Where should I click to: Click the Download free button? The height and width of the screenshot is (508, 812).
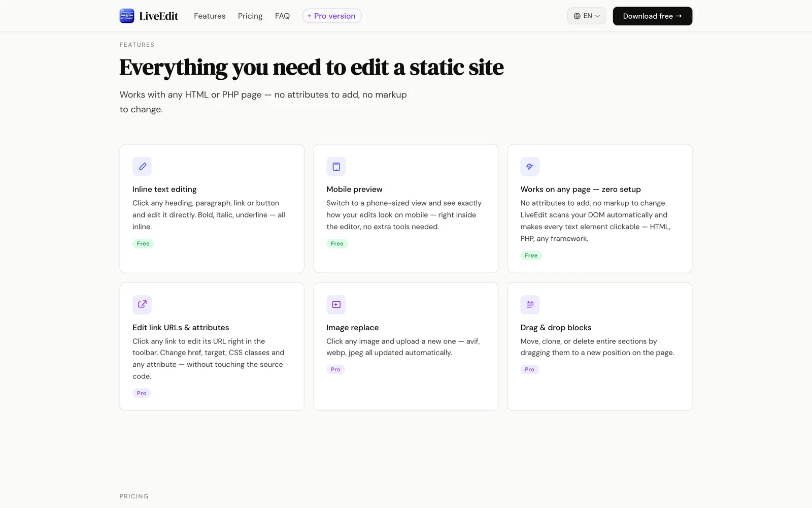pos(653,16)
